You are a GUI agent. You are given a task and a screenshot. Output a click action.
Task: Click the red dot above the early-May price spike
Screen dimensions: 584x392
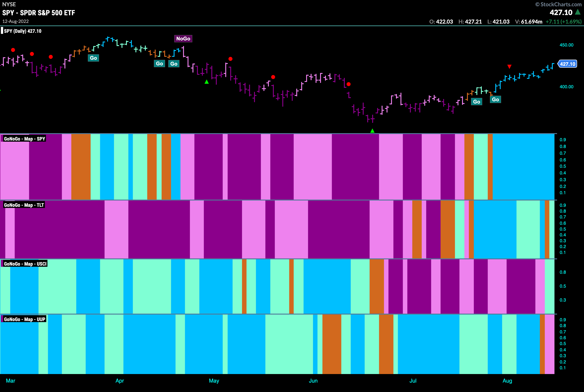pyautogui.click(x=230, y=59)
